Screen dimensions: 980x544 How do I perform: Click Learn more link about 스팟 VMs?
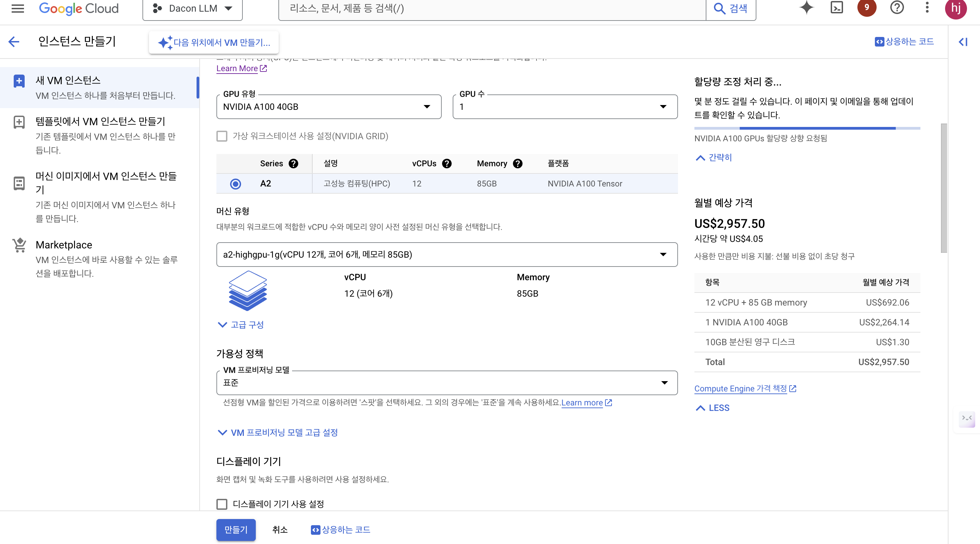(586, 403)
